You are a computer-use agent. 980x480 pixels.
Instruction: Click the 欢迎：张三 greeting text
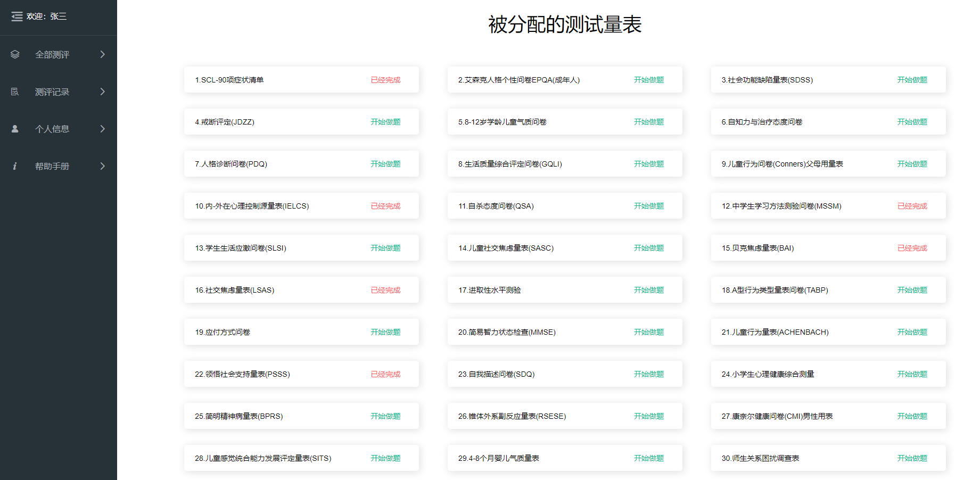(47, 16)
